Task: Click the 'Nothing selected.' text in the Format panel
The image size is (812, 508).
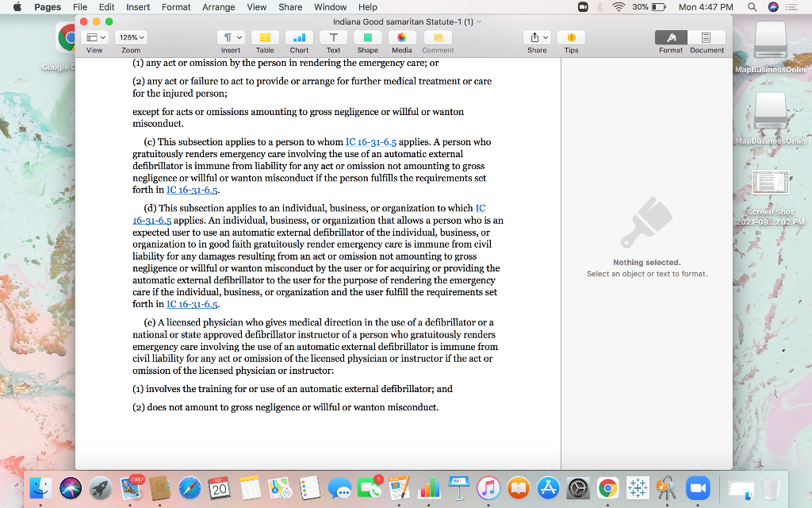Action: [x=647, y=262]
